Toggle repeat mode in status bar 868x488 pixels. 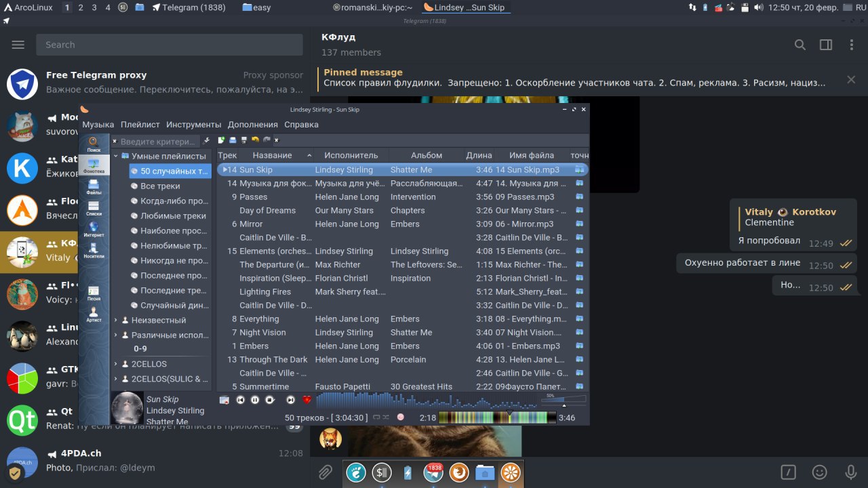pos(376,418)
